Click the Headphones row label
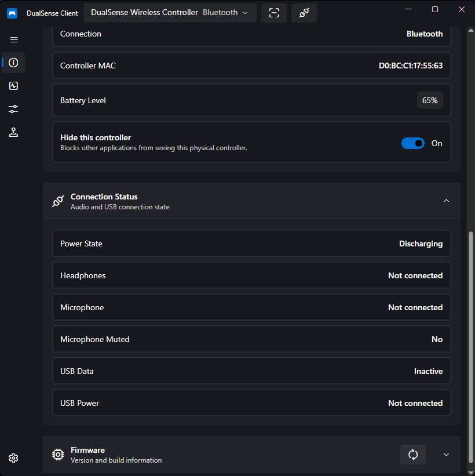The width and height of the screenshot is (475, 476). [x=83, y=275]
